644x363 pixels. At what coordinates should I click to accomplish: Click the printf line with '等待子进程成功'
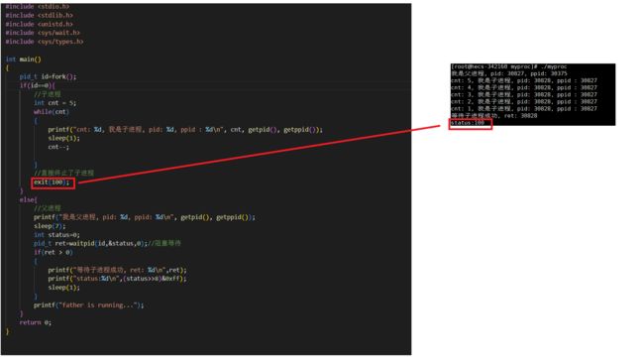pos(117,270)
